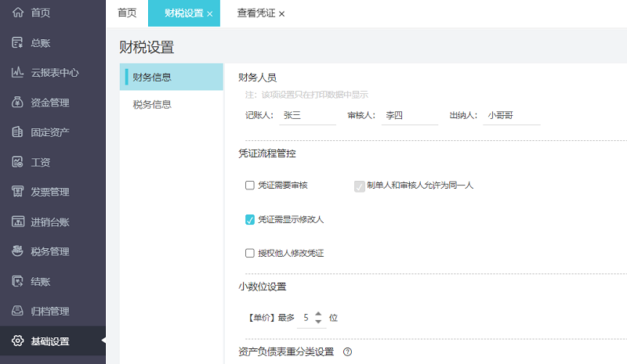Screen dimensions: 627x364
Task: Open 税务管理 sidebar icon
Action: (x=17, y=251)
